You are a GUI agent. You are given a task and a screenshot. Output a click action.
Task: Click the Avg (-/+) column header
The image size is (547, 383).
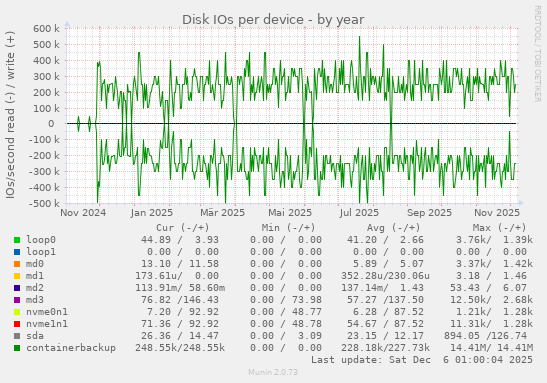[x=393, y=228]
